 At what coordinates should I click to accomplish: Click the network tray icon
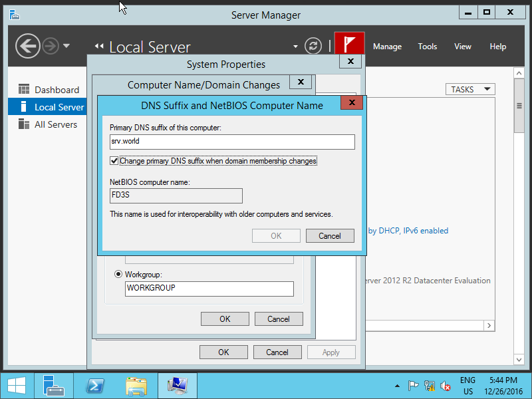click(429, 386)
